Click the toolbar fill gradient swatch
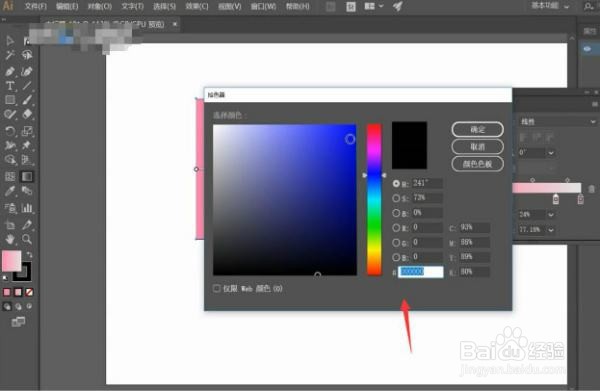Viewport: 600px width, 391px height. click(12, 261)
